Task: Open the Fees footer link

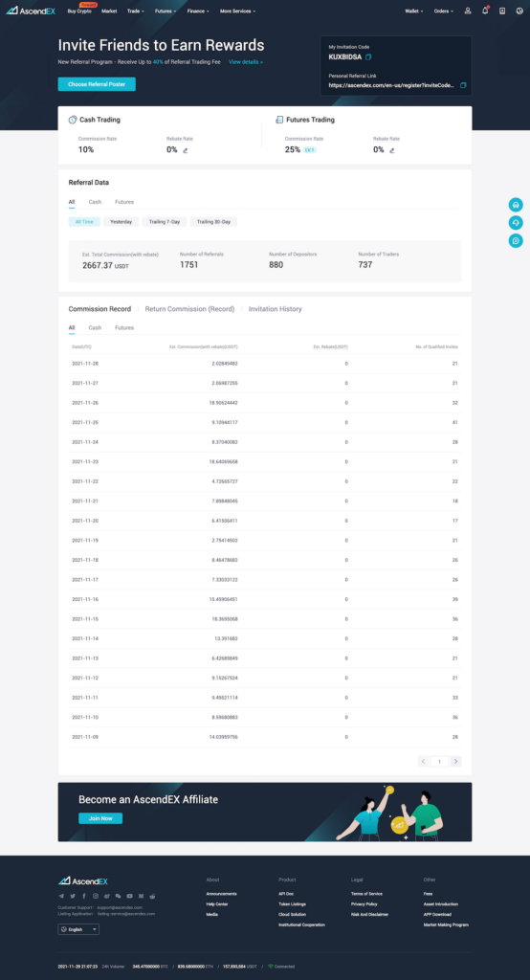Action: tap(428, 894)
